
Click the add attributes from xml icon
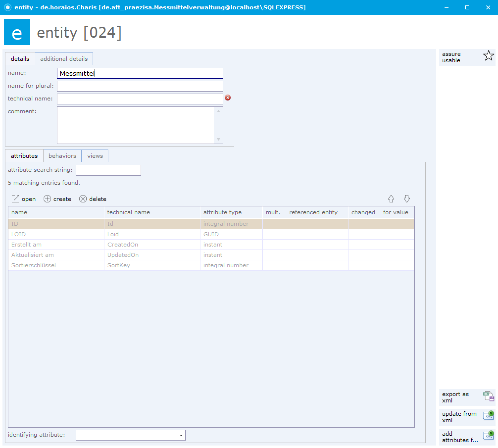click(x=488, y=435)
